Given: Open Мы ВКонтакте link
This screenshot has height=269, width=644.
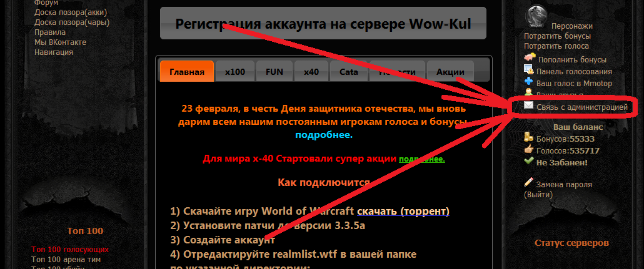Looking at the screenshot, I should coord(61,42).
